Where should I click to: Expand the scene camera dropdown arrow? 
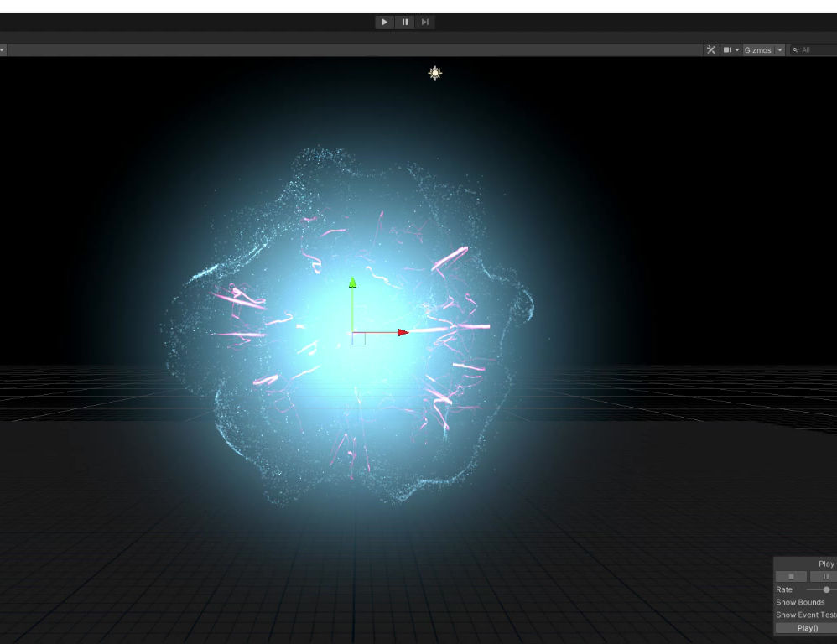click(x=737, y=49)
